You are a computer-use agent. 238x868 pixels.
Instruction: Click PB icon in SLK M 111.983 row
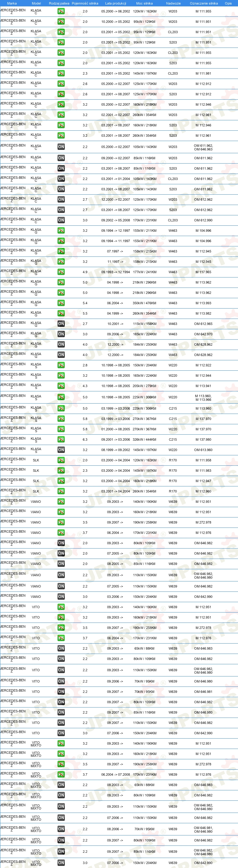[x=61, y=471]
